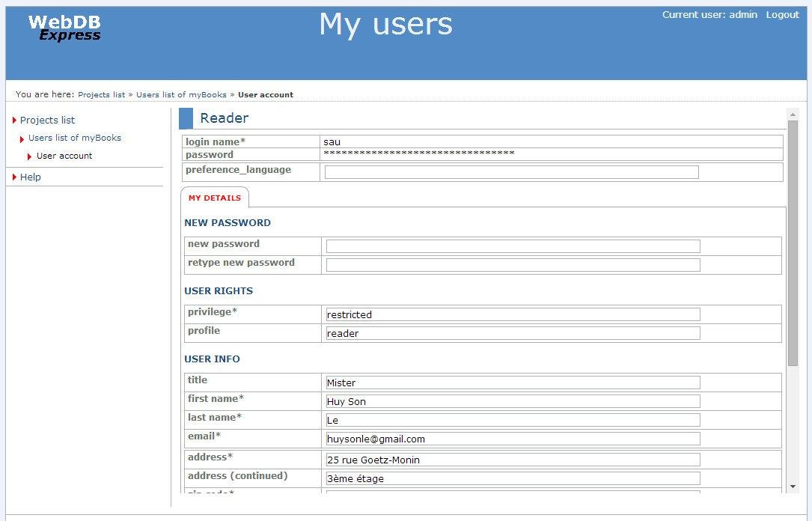Click the privilege field showing restricted
This screenshot has width=812, height=521.
pyautogui.click(x=513, y=314)
